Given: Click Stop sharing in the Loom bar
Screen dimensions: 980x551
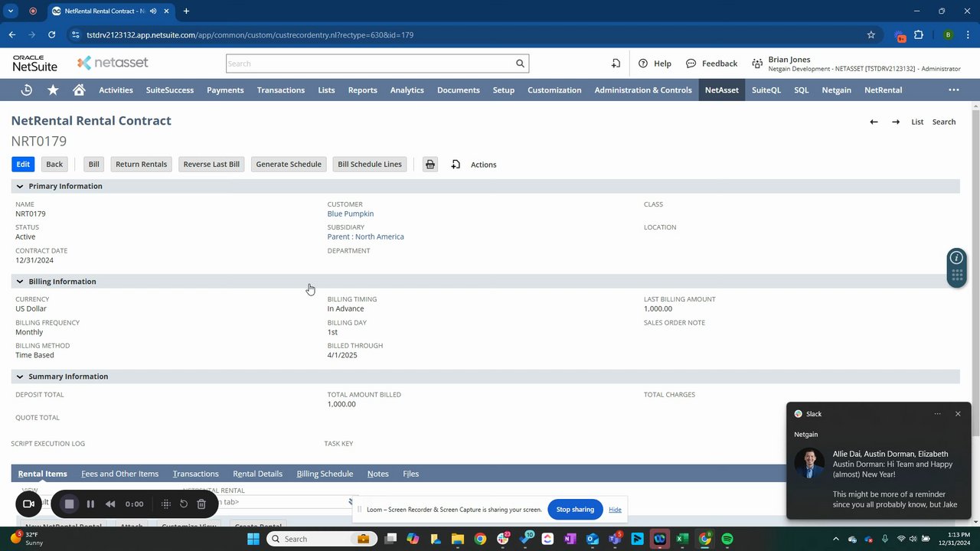Looking at the screenshot, I should pyautogui.click(x=575, y=510).
